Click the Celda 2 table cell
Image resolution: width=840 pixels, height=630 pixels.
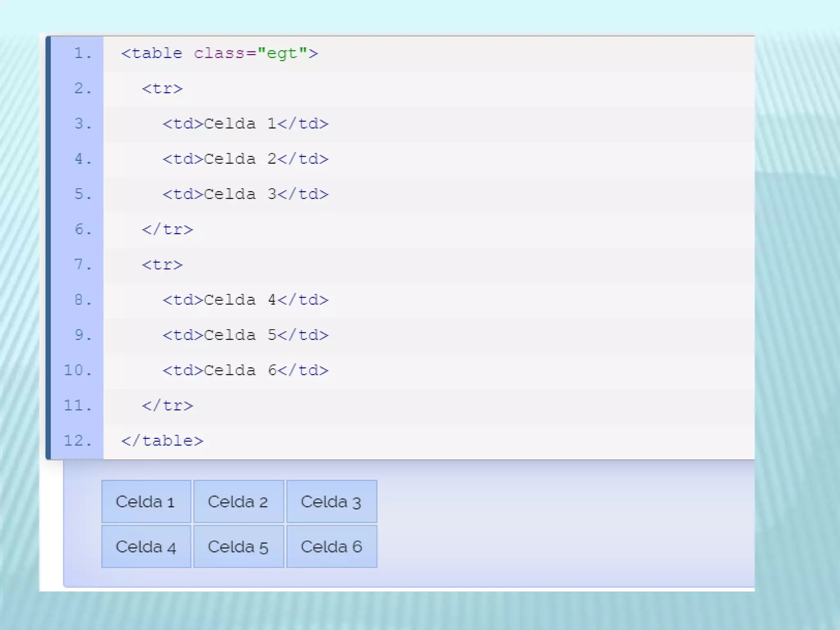(238, 501)
